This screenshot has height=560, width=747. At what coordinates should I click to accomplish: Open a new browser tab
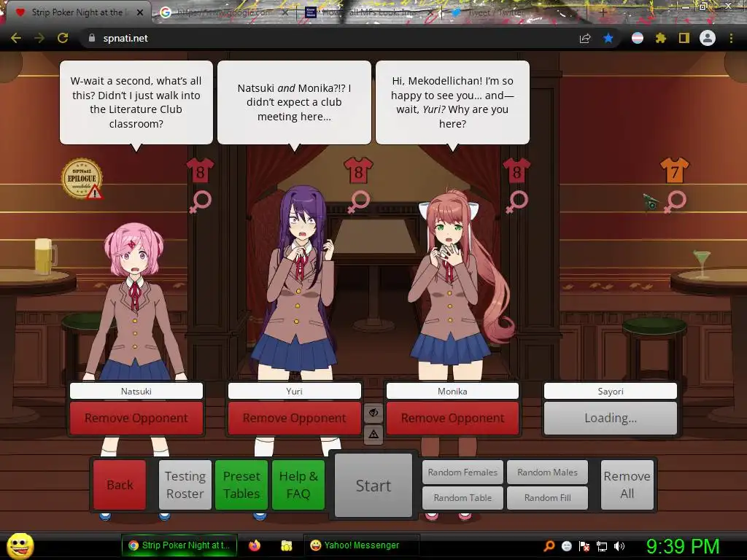pos(603,12)
